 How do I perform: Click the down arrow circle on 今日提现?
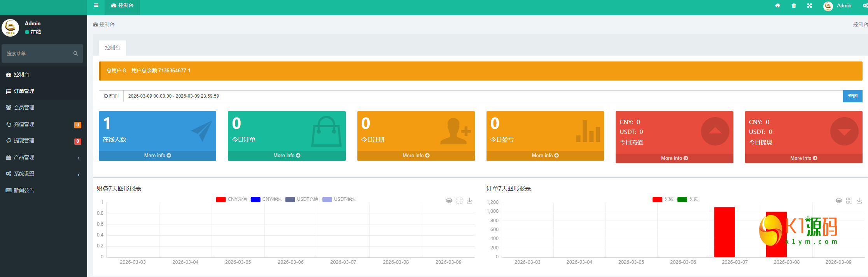pos(844,131)
